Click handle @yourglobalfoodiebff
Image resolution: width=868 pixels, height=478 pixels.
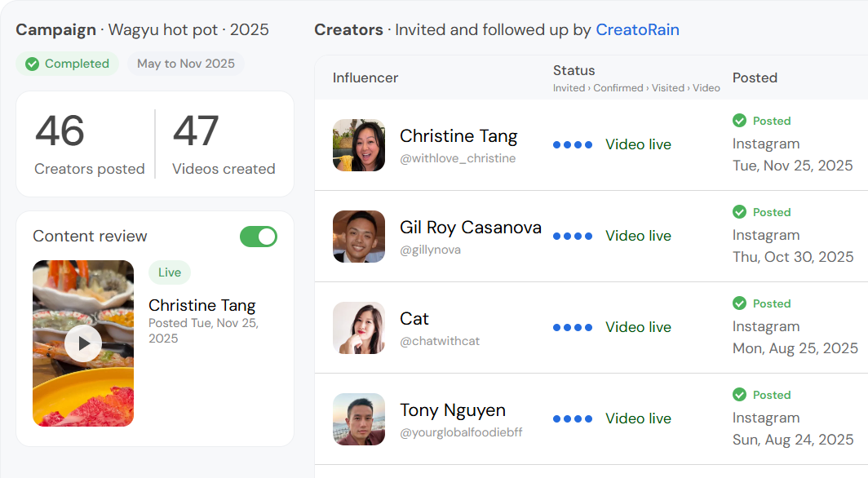461,432
